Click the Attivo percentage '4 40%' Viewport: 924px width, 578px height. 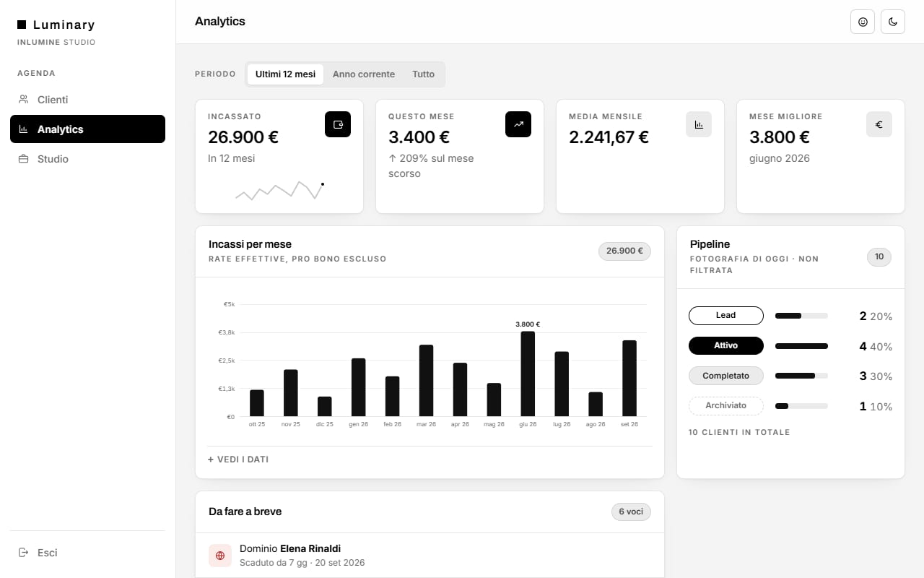(x=876, y=346)
